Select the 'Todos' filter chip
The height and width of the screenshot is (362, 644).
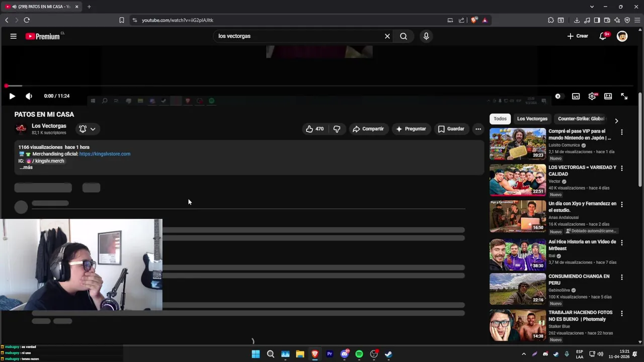tap(500, 119)
